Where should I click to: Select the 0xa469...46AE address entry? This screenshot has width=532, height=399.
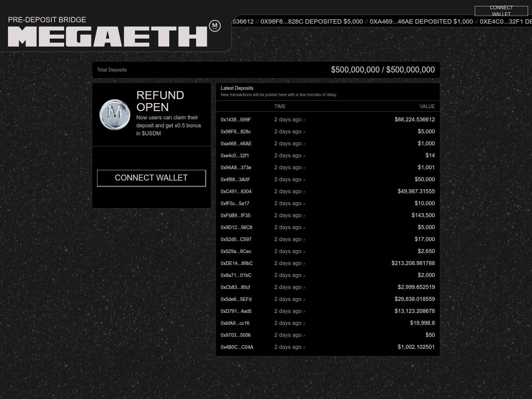point(236,144)
